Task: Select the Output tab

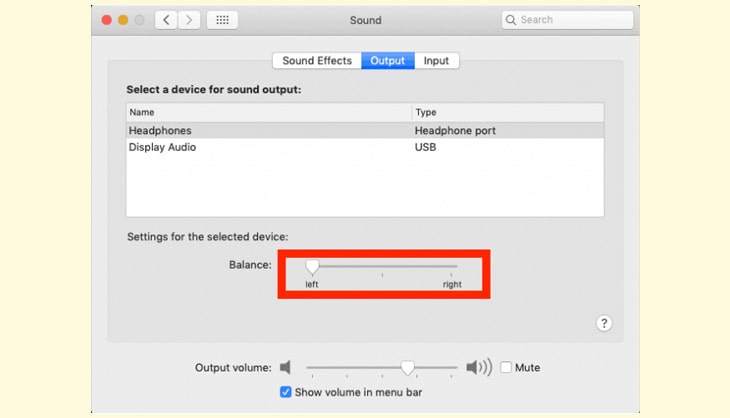Action: 388,61
